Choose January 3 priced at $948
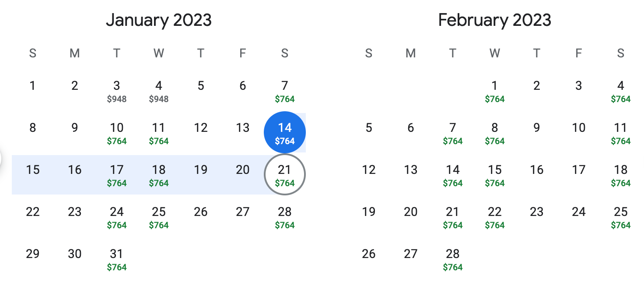This screenshot has width=644, height=290. [x=116, y=91]
